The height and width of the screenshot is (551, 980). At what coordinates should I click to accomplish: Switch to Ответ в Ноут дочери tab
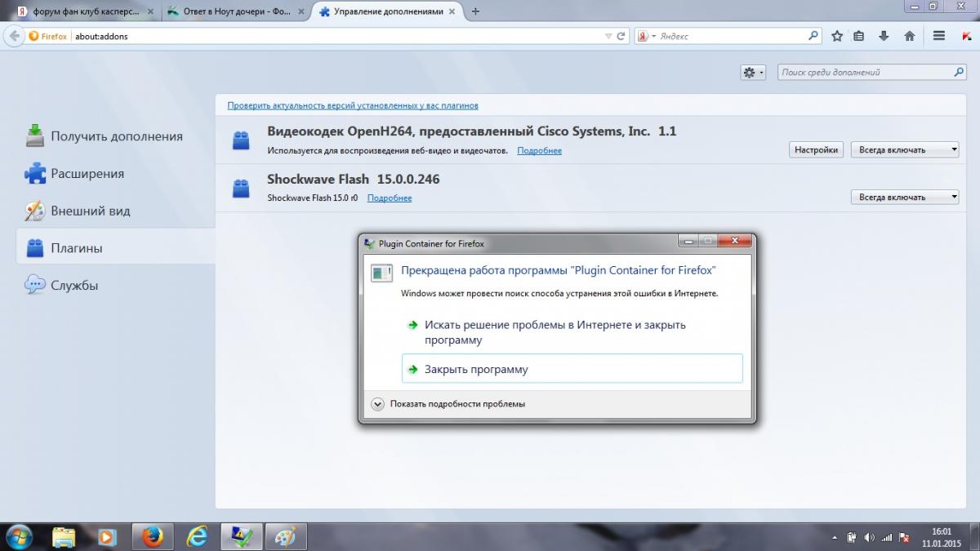234,11
